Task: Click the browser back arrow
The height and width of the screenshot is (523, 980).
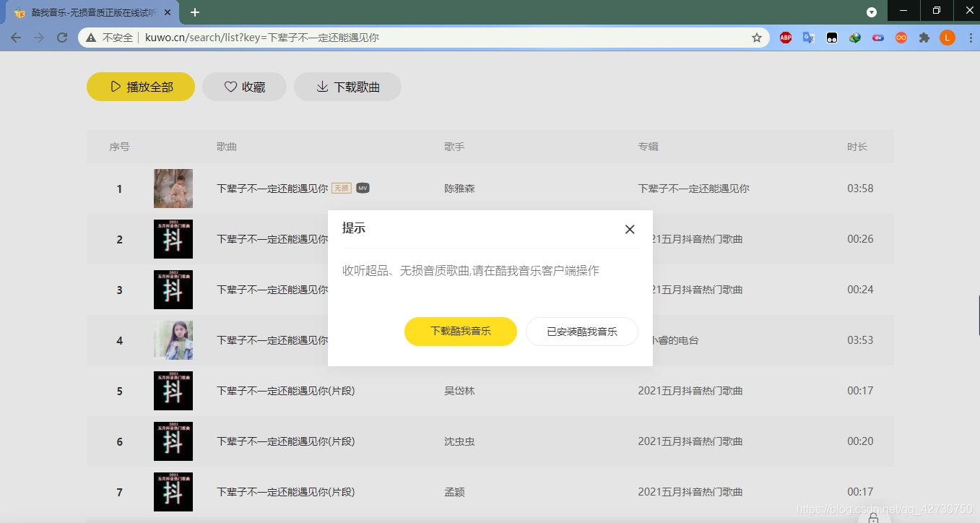Action: coord(16,38)
